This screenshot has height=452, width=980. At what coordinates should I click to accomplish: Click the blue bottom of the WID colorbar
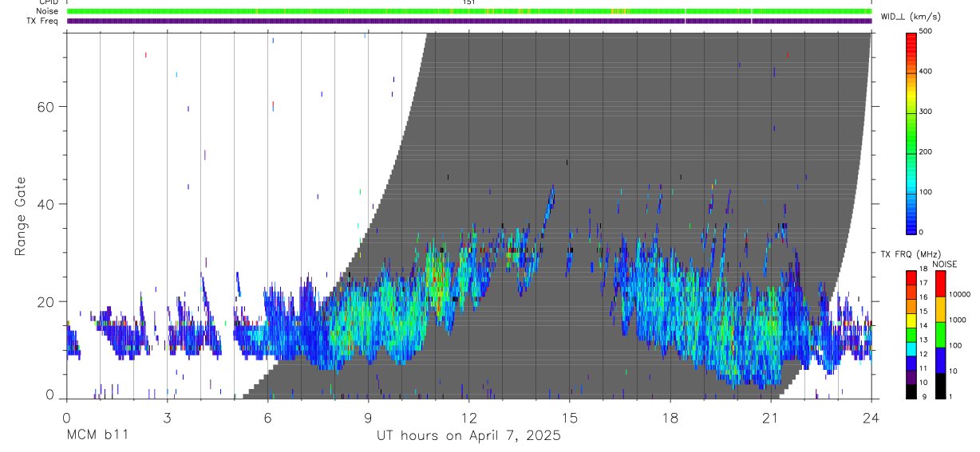tap(911, 223)
